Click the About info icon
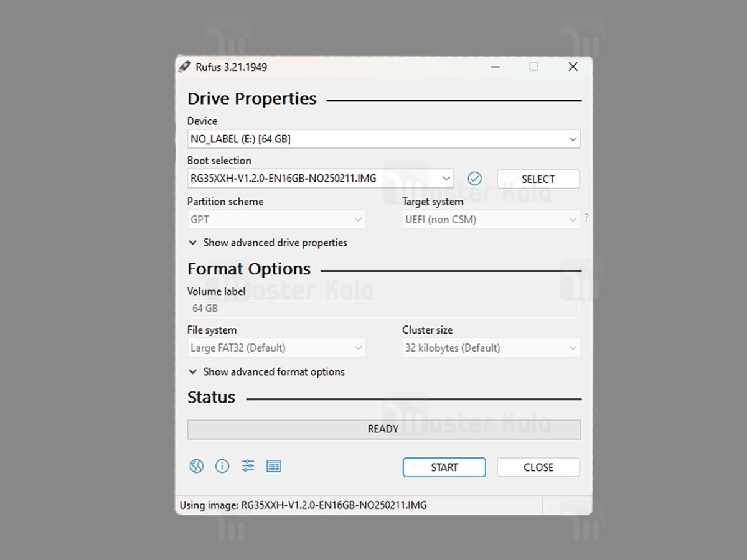747x560 pixels. [x=222, y=466]
